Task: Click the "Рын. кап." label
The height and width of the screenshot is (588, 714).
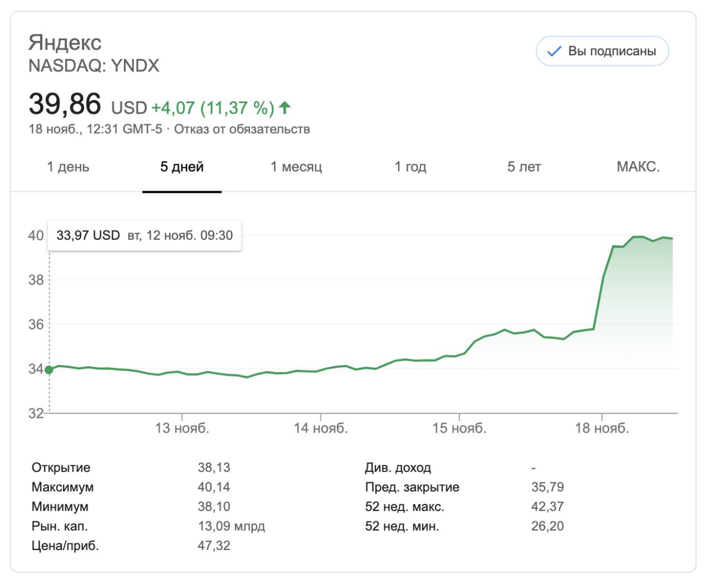Action: click(60, 526)
